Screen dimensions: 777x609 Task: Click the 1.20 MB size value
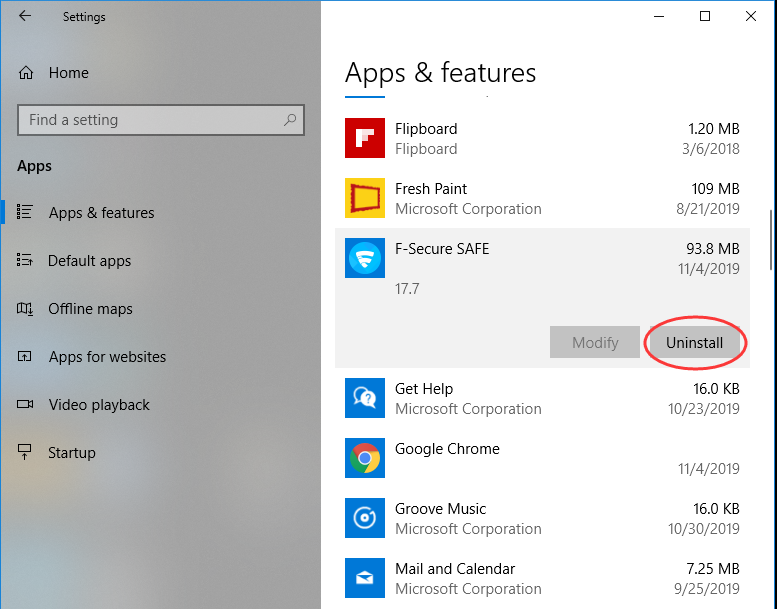[714, 129]
